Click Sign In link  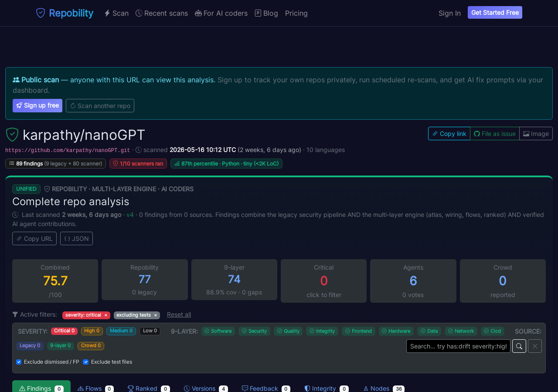point(449,13)
